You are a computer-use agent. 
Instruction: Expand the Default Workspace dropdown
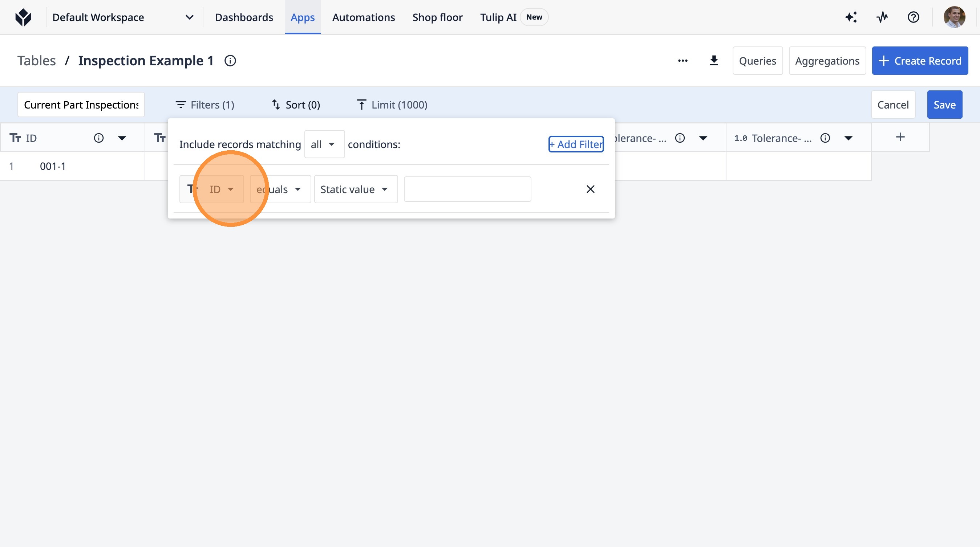point(189,17)
